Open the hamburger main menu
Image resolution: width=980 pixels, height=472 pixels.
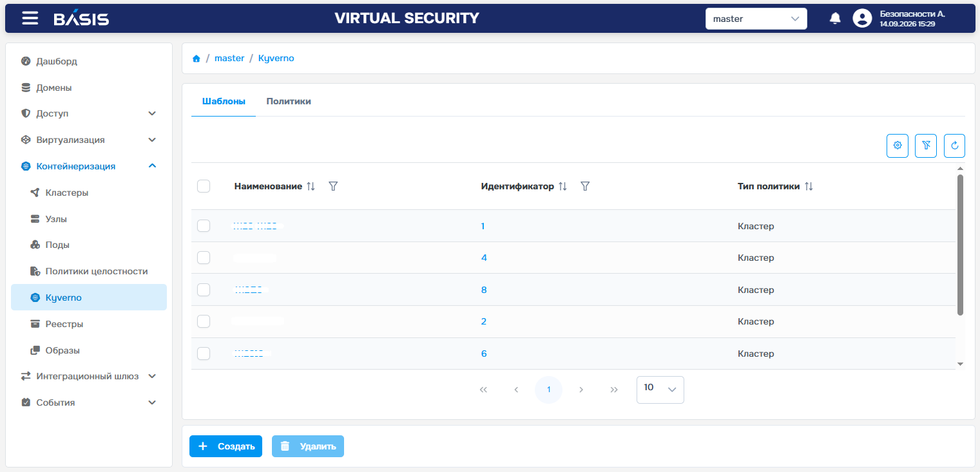[30, 18]
